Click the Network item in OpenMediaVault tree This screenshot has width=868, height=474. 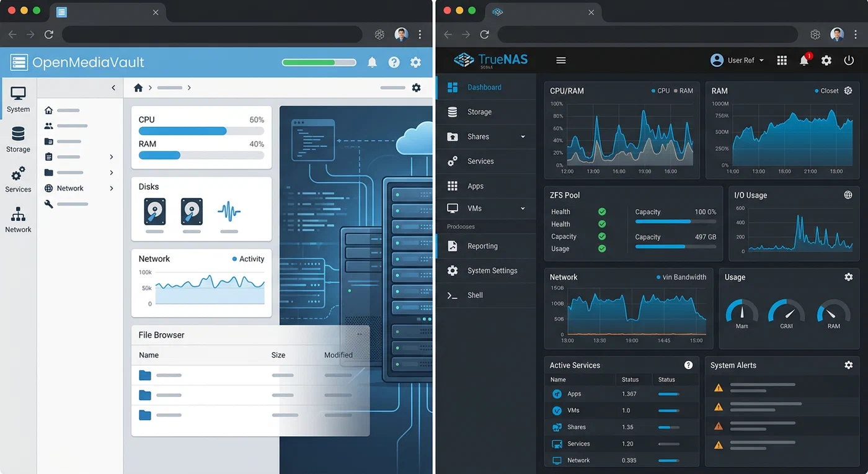(70, 188)
